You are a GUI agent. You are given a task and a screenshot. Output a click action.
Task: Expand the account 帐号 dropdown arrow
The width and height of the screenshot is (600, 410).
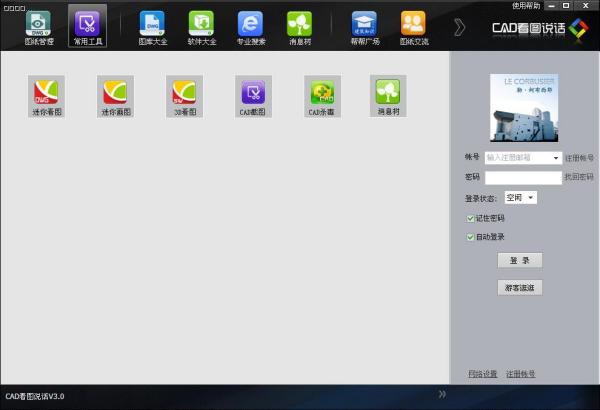[x=556, y=158]
